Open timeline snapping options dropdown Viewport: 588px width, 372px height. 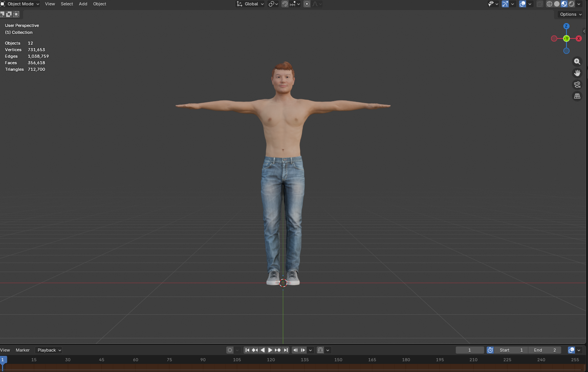point(328,350)
